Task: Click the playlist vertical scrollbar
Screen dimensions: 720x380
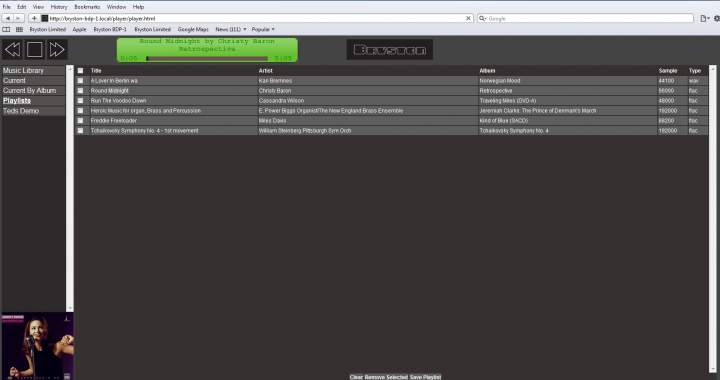Action: [x=713, y=219]
